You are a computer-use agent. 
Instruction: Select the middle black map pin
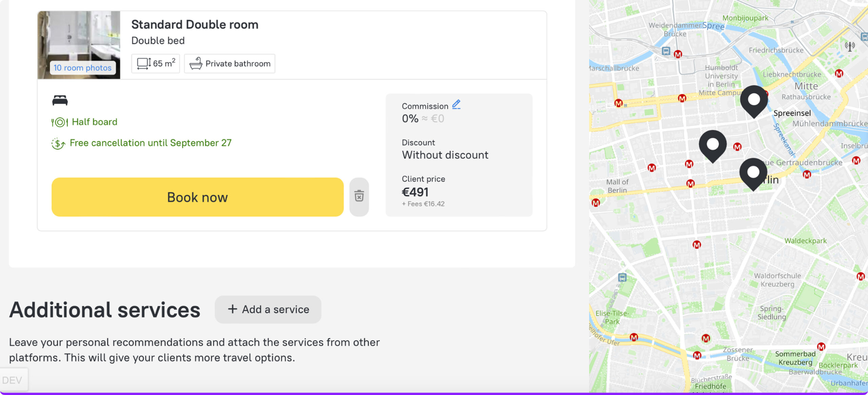coord(713,145)
